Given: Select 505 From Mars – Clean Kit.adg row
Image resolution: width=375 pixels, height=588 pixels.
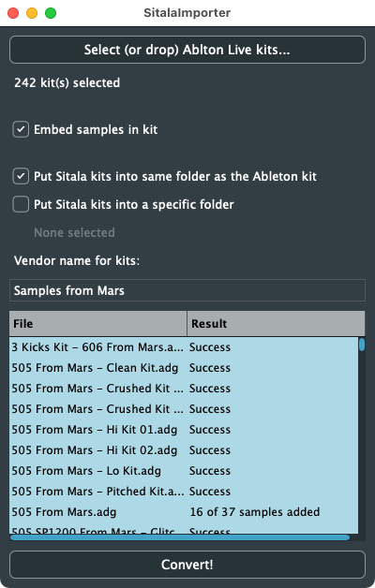Looking at the screenshot, I should 184,368.
